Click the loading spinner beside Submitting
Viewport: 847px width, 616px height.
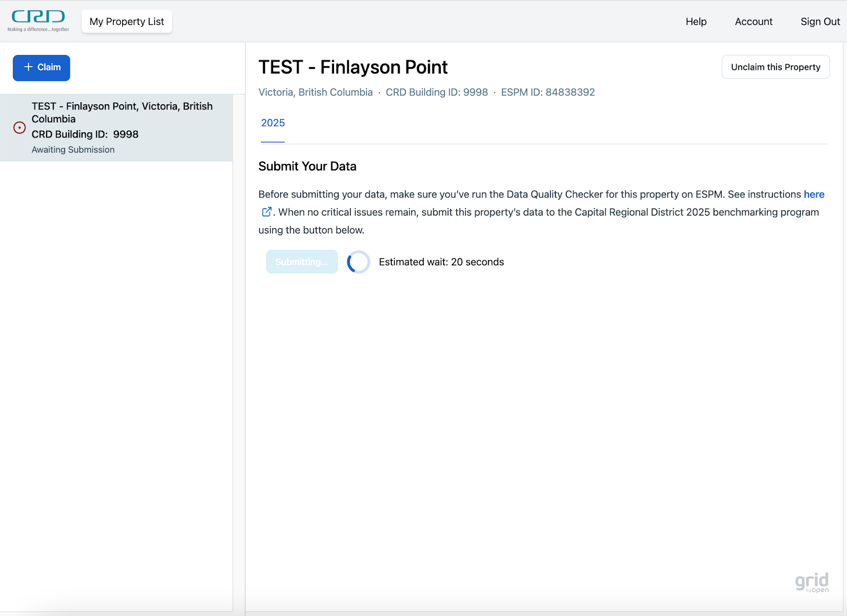pyautogui.click(x=358, y=262)
